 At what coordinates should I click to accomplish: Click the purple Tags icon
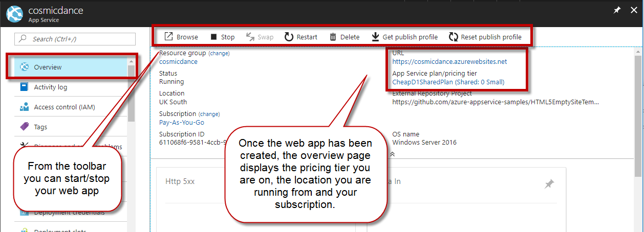click(24, 127)
